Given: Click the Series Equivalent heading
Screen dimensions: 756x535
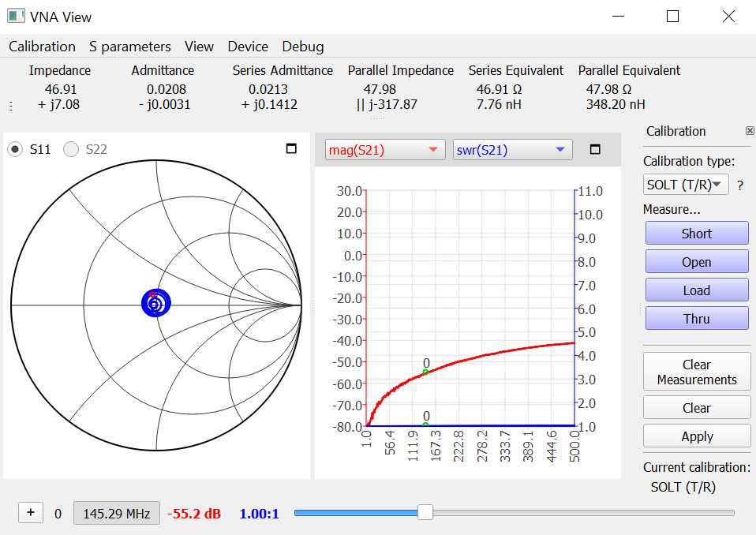Looking at the screenshot, I should pyautogui.click(x=516, y=70).
